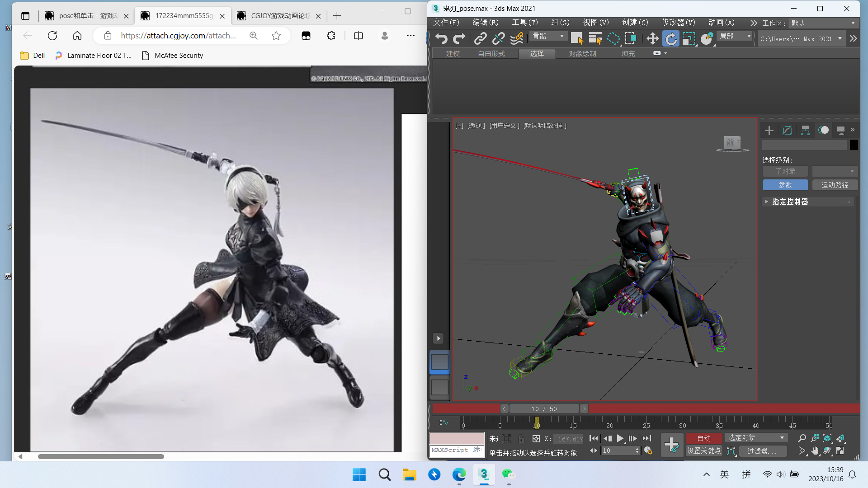Expand the viewport layout tabs arrow
Screen dimensions: 868x488
pyautogui.click(x=438, y=338)
